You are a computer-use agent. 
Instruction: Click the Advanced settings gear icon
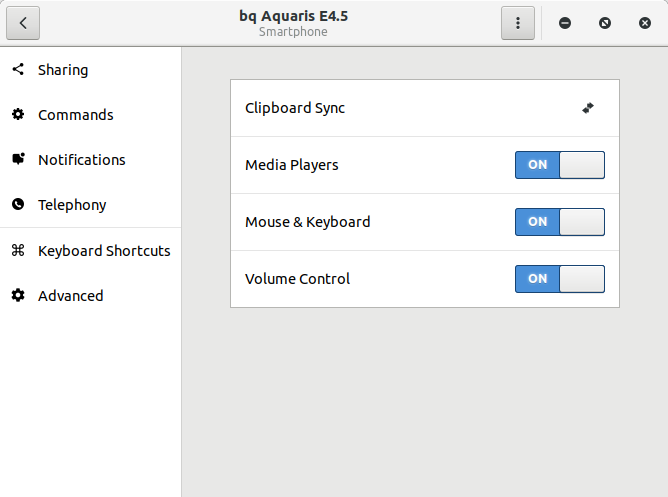pos(18,296)
